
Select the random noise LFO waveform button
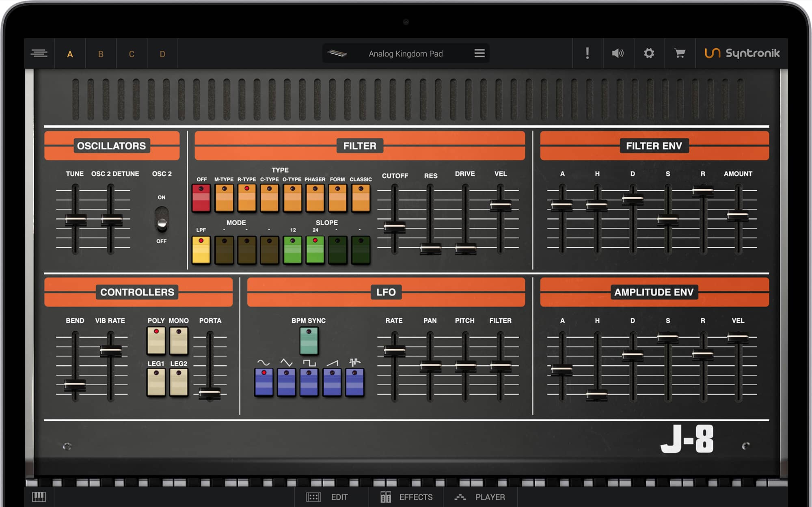[x=355, y=382]
